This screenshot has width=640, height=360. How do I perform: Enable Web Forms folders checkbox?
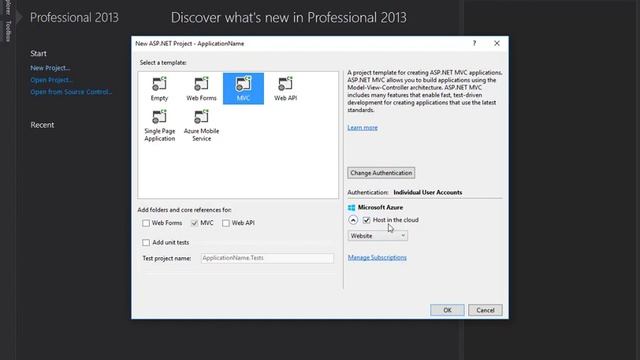(146, 223)
